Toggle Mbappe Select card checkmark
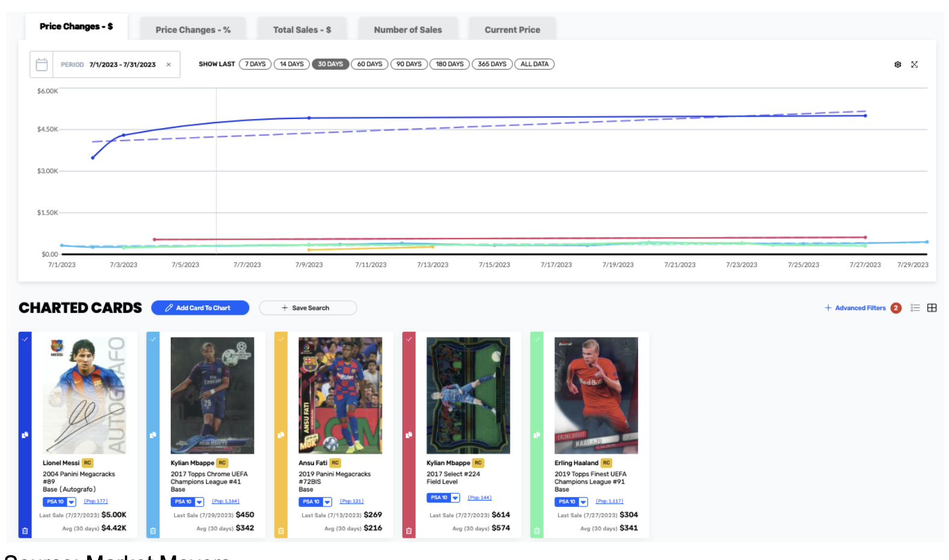The image size is (949, 560). [409, 339]
